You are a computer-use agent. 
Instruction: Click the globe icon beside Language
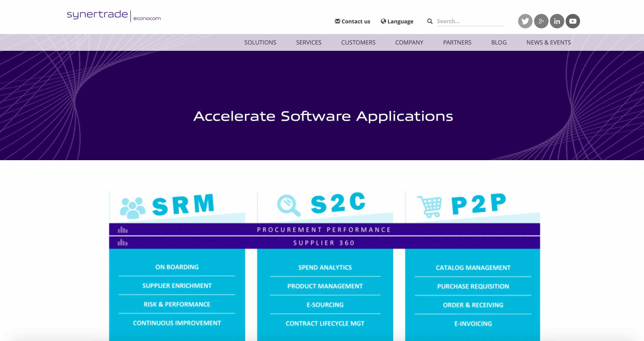pos(383,21)
